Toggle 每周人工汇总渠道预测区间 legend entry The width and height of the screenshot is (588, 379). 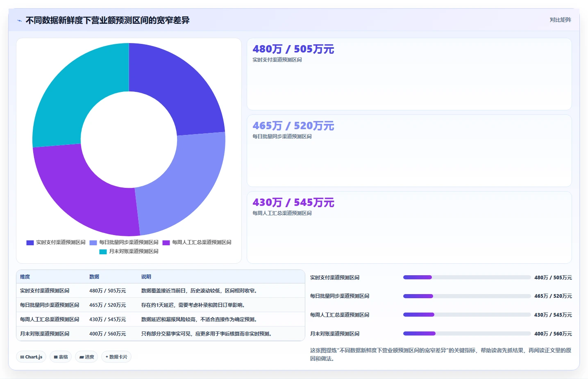pos(197,242)
